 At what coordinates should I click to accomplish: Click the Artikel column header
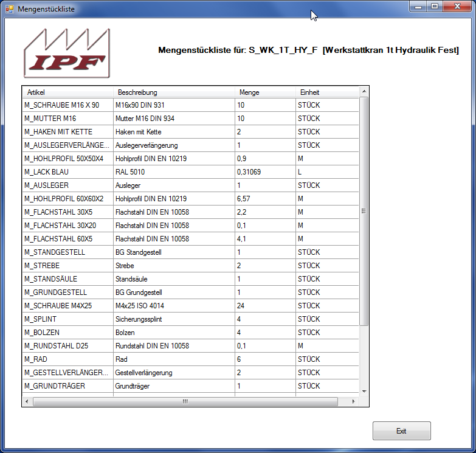(67, 92)
